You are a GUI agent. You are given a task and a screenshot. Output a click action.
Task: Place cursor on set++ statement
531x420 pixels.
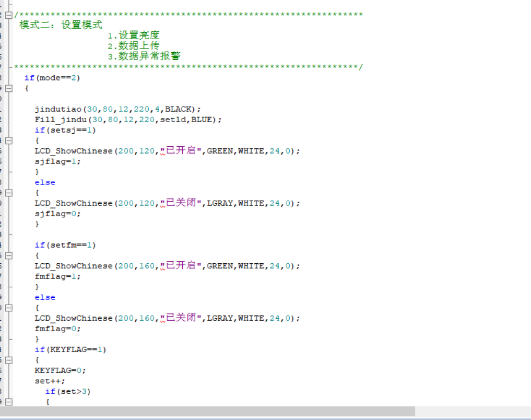[x=50, y=381]
